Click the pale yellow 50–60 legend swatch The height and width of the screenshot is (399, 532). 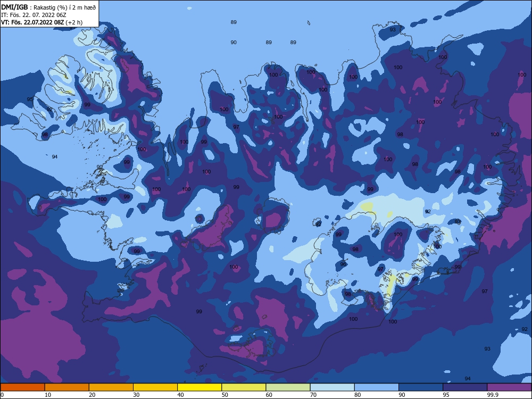244,387
